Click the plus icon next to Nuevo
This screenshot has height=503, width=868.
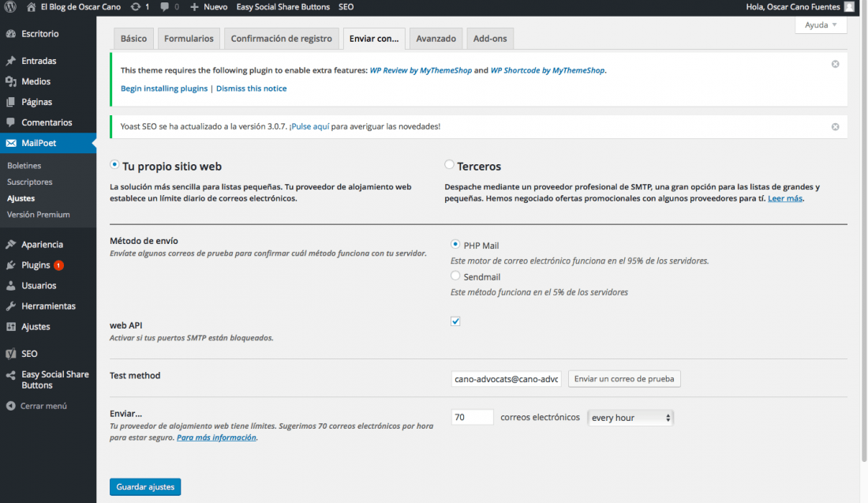[x=194, y=6]
